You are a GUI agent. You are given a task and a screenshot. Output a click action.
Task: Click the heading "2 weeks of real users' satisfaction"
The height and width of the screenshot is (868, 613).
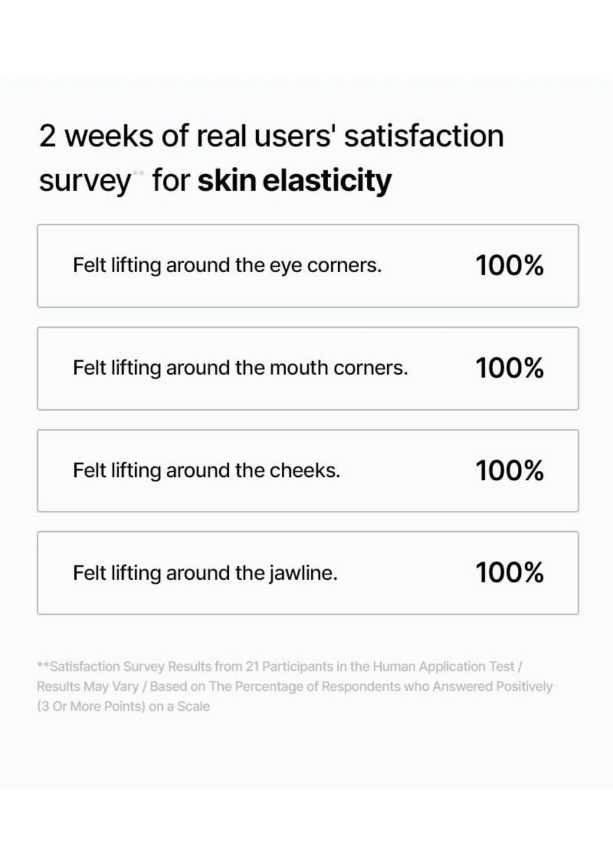coord(271,136)
